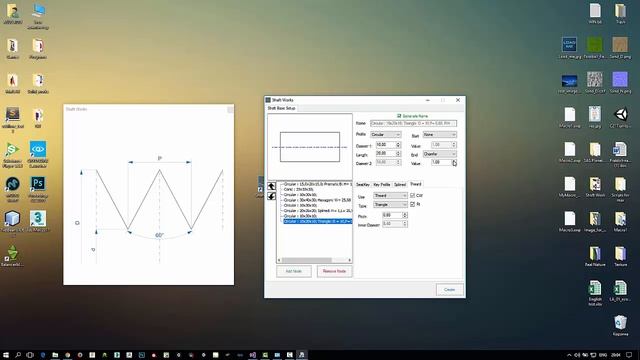Open the This PC desktop icon
The width and height of the screenshot is (640, 360).
tap(38, 17)
